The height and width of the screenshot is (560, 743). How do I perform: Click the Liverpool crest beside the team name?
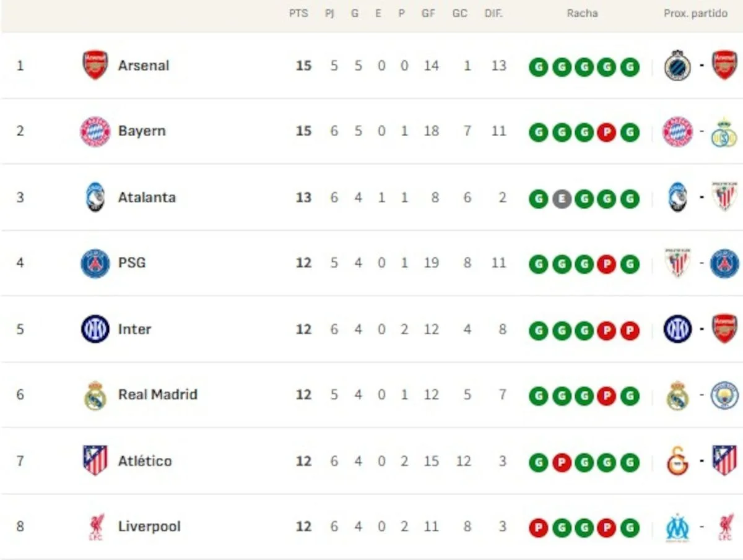(x=96, y=527)
